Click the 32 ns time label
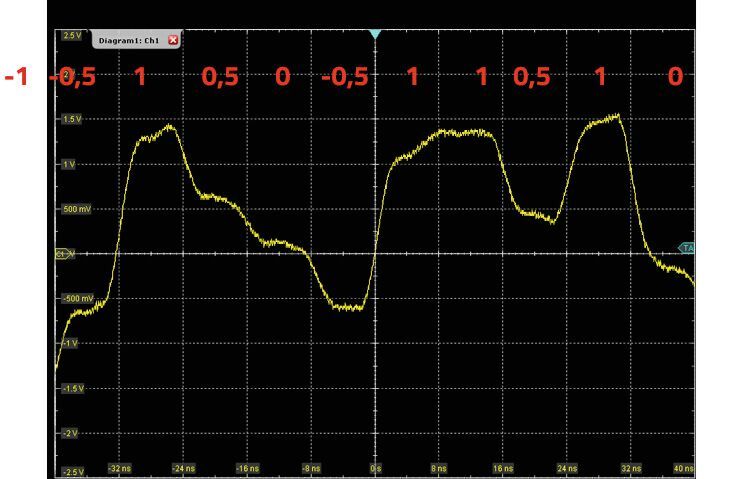 point(631,468)
